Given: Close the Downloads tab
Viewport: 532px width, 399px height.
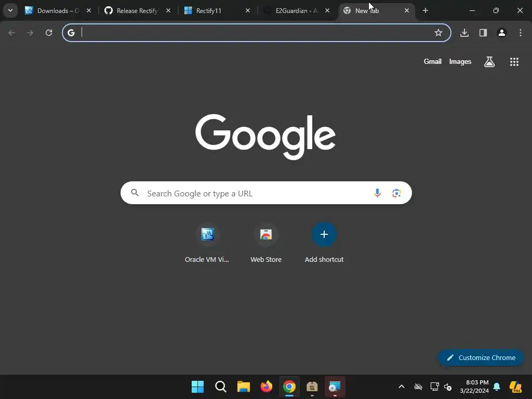Looking at the screenshot, I should point(88,10).
